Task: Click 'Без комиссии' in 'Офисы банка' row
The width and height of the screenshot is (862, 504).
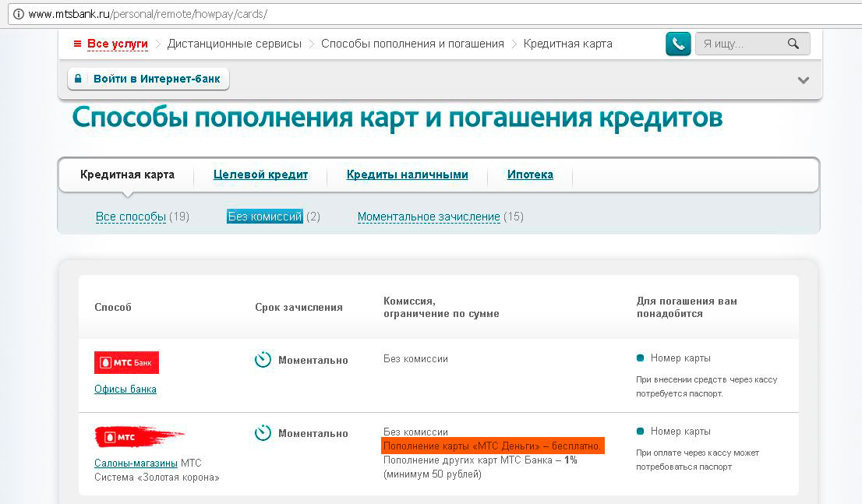Action: click(x=415, y=359)
